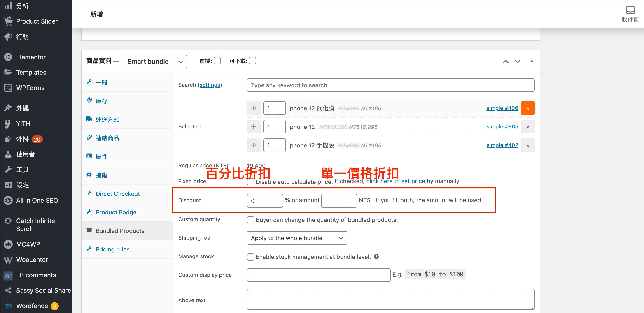Focus quantity field for iphone 12 手機殼
Viewport: 644px width, 313px height.
pos(274,145)
